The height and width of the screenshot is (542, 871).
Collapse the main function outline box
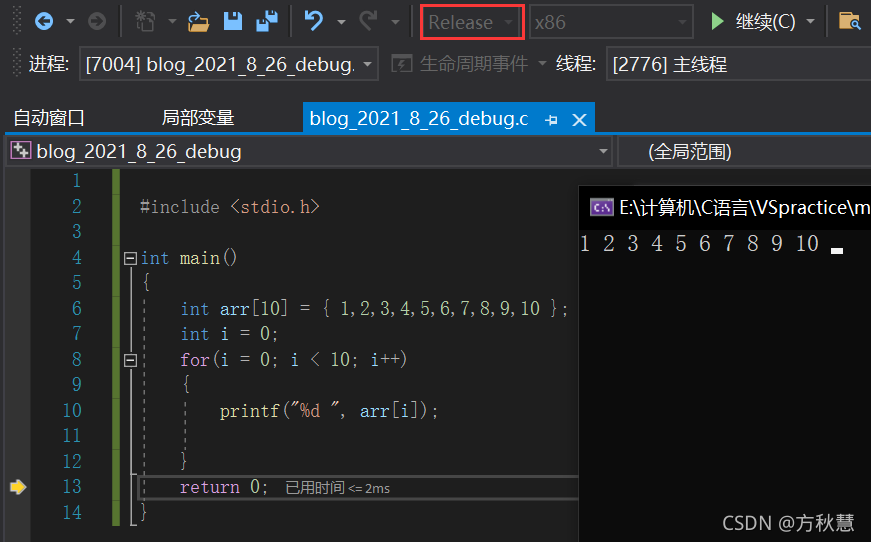(x=130, y=258)
